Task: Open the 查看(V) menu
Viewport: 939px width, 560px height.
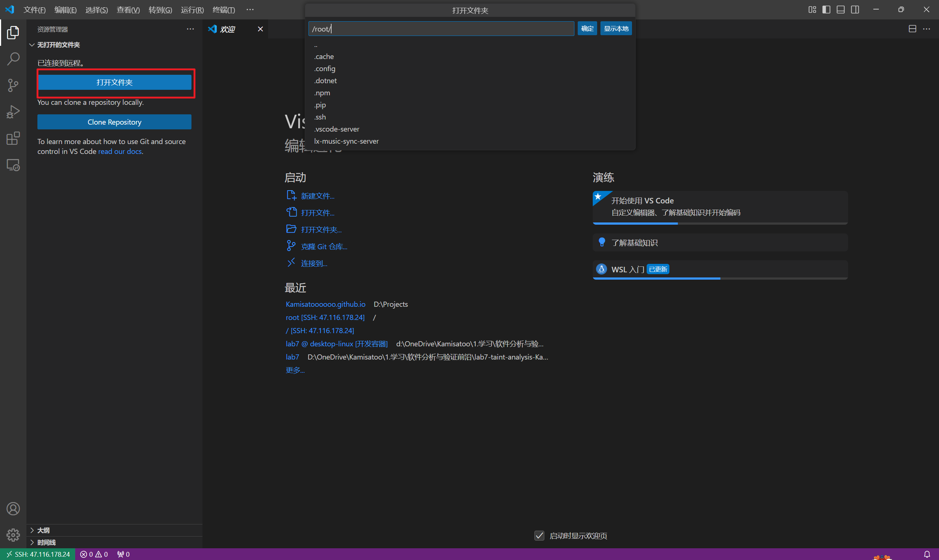Action: coord(128,10)
